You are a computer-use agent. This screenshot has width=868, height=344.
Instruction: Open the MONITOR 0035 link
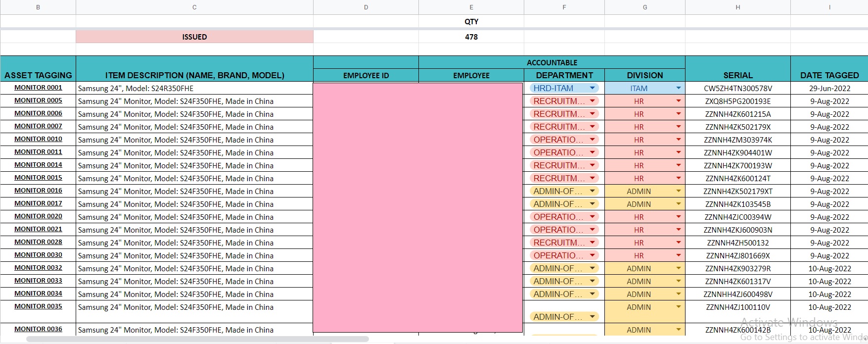click(38, 306)
